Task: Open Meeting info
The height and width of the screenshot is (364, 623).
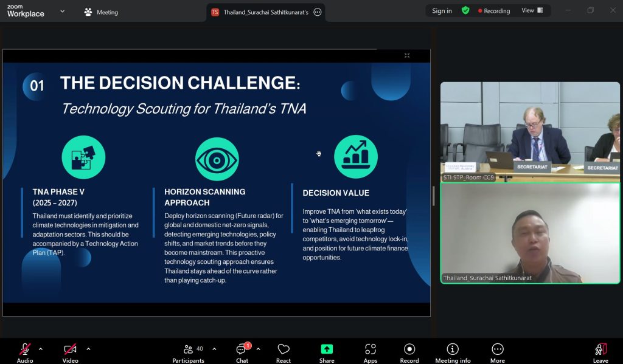Action: (453, 352)
